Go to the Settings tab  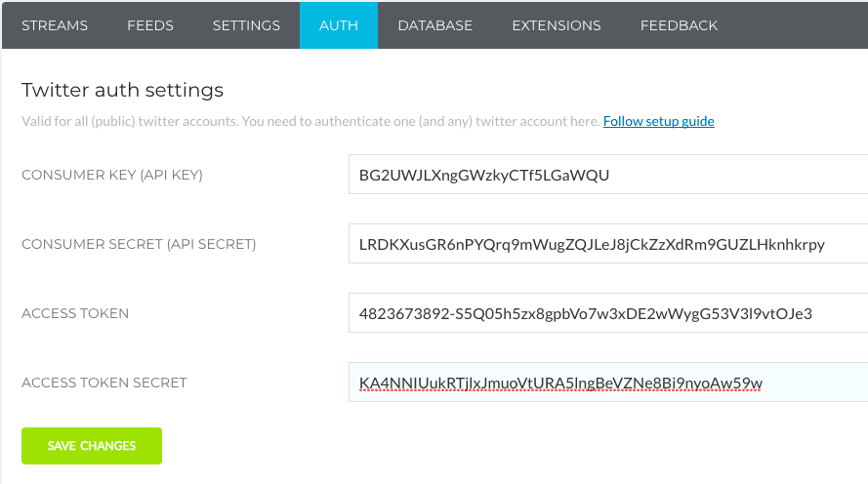pyautogui.click(x=246, y=25)
